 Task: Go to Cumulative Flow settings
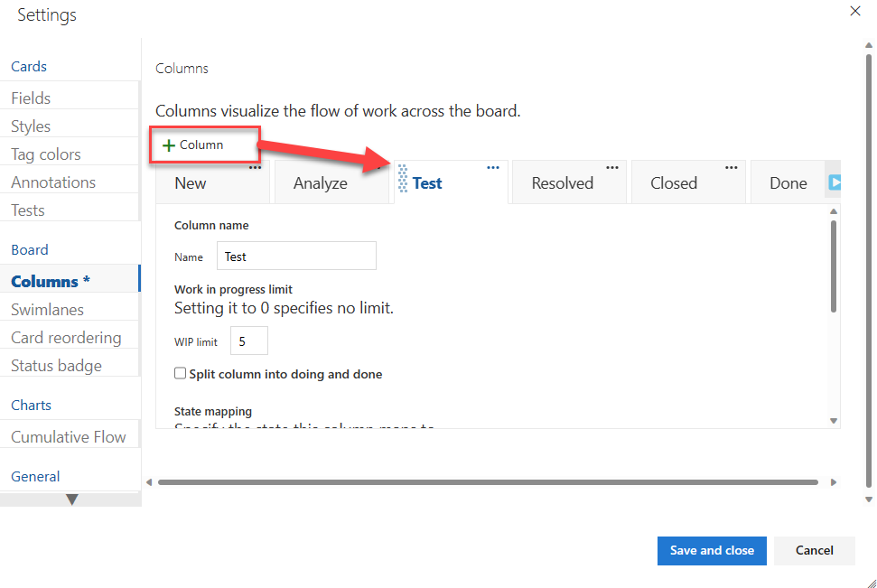pyautogui.click(x=69, y=436)
